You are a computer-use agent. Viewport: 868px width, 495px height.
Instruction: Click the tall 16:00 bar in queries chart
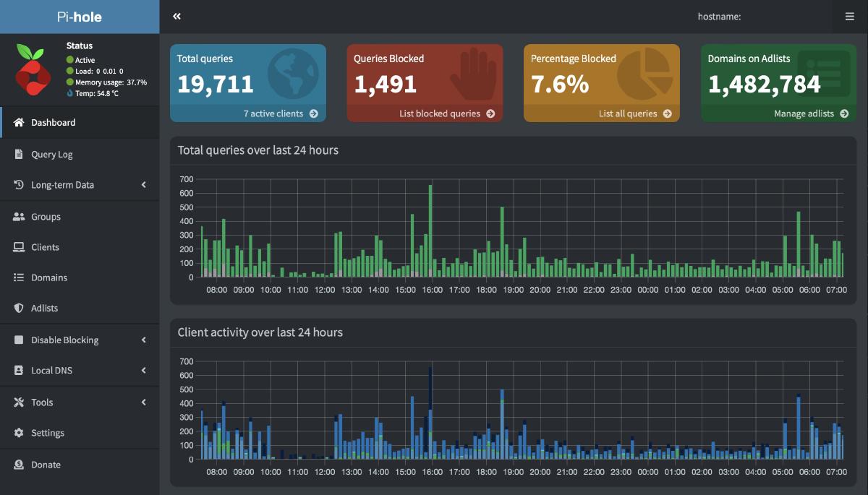click(430, 231)
